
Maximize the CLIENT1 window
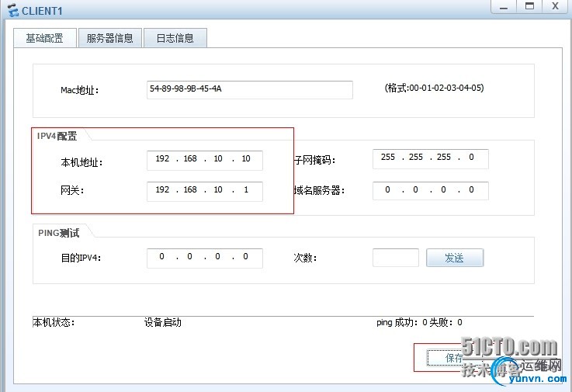pyautogui.click(x=529, y=7)
